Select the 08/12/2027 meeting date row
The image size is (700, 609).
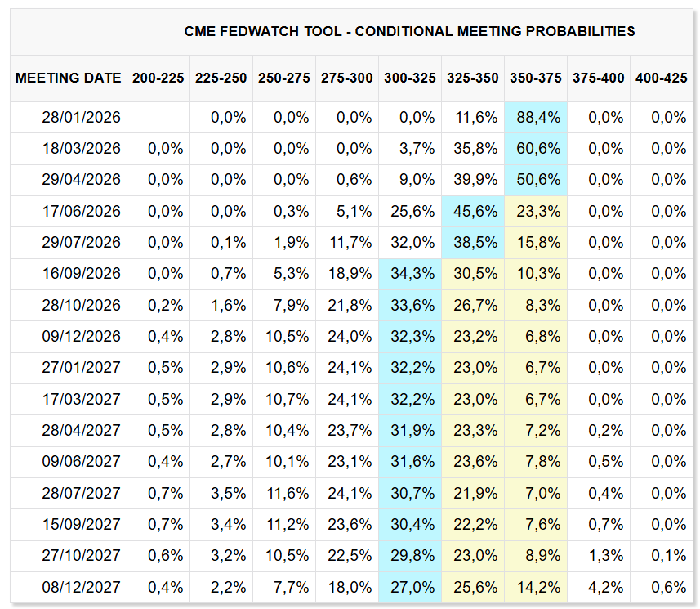click(81, 587)
